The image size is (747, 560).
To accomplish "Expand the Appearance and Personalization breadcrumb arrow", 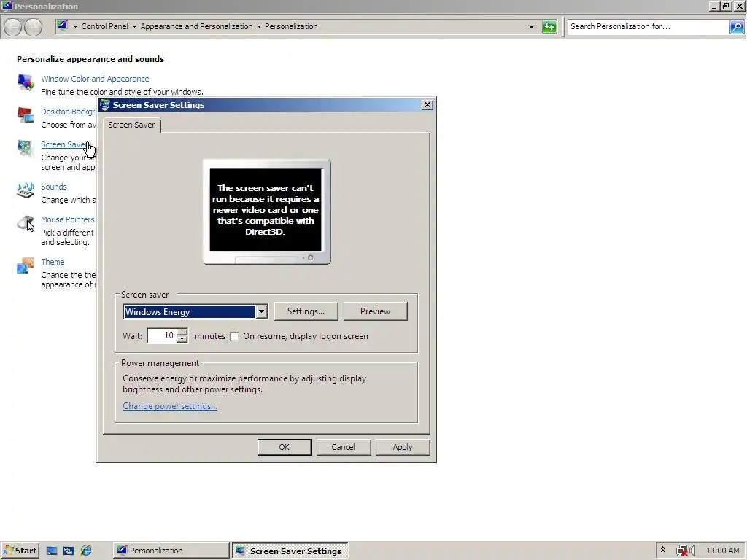I will (259, 27).
